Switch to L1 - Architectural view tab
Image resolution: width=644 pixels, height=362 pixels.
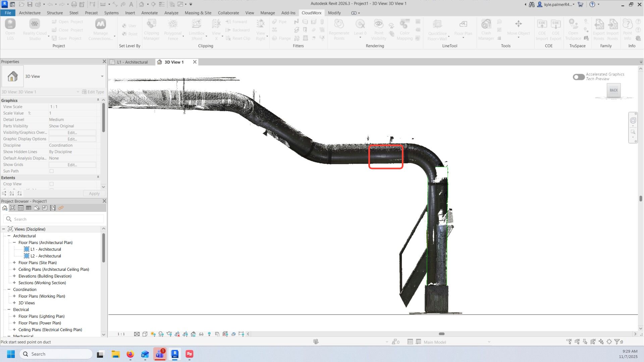point(132,62)
